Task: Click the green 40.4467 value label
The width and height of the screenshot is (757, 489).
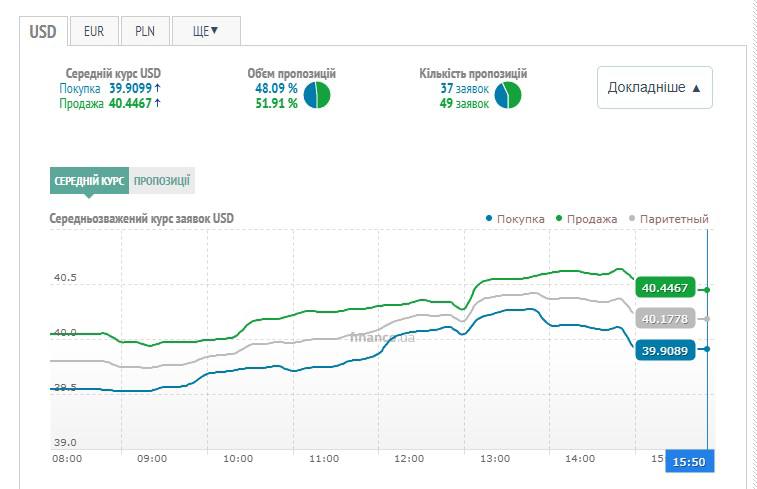Action: (x=664, y=288)
